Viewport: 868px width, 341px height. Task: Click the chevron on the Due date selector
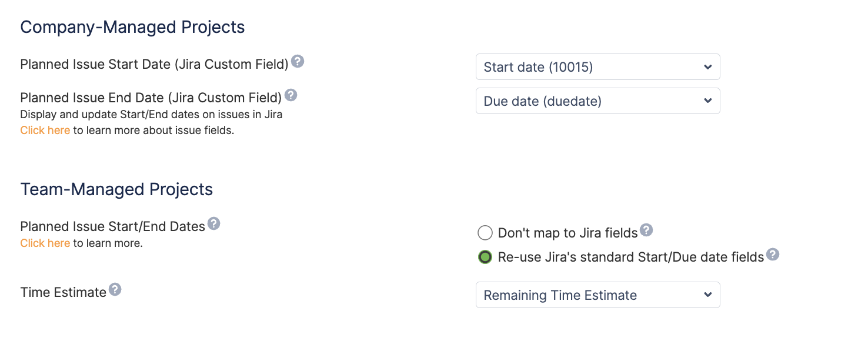707,101
